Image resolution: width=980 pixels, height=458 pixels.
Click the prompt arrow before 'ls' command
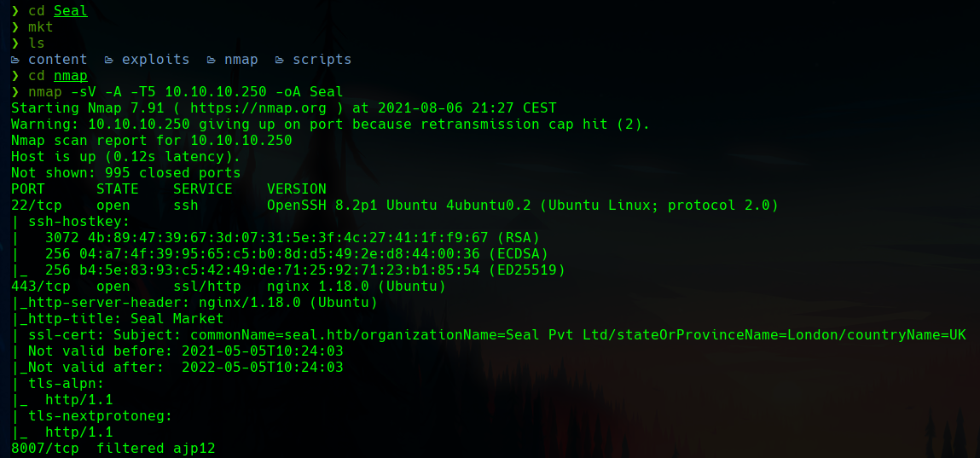[15, 43]
